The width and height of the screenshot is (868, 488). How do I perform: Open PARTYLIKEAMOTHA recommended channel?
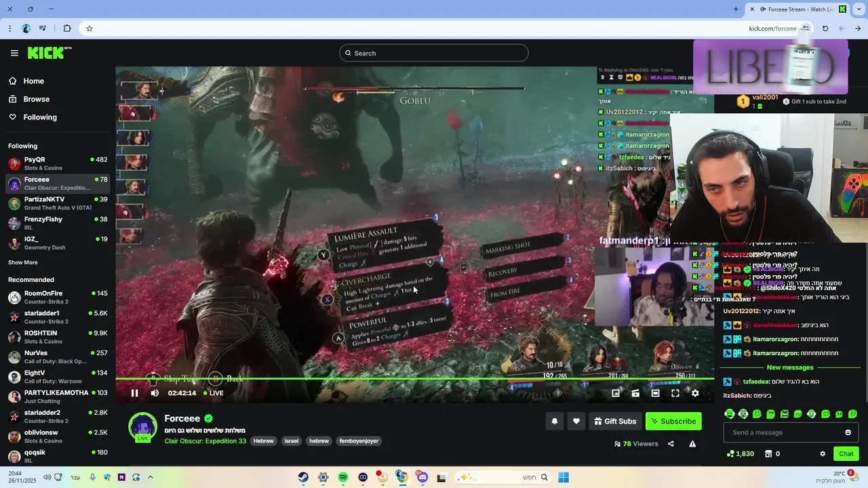58,396
